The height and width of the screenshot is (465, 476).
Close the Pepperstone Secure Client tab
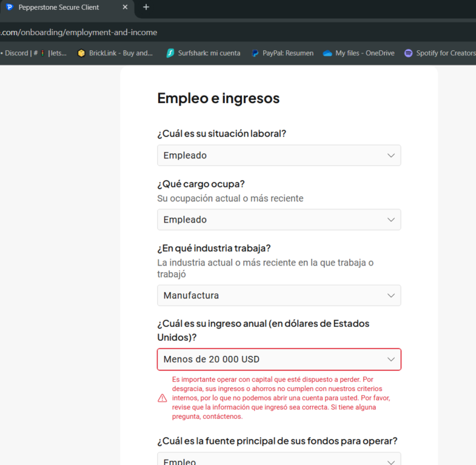[125, 7]
